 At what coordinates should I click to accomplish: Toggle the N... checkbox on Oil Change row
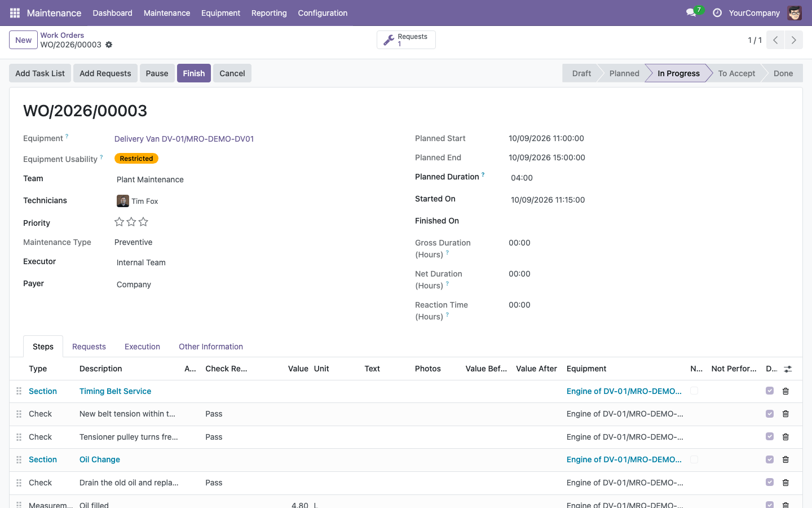(694, 459)
